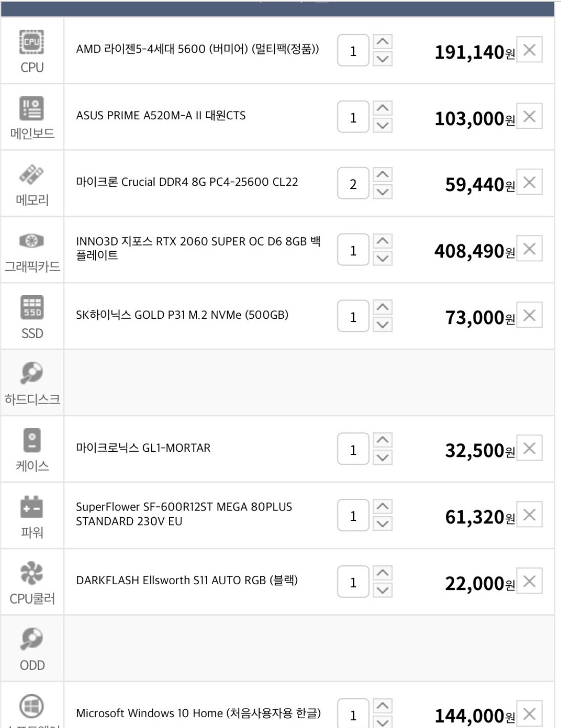The width and height of the screenshot is (561, 728).
Task: Remove ASUS PRIME A520M-A II from list
Action: (529, 116)
